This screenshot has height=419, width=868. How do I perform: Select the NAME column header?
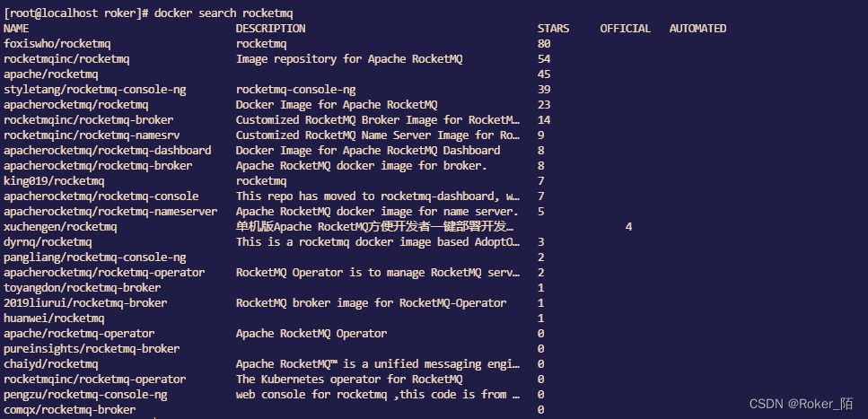coord(16,28)
